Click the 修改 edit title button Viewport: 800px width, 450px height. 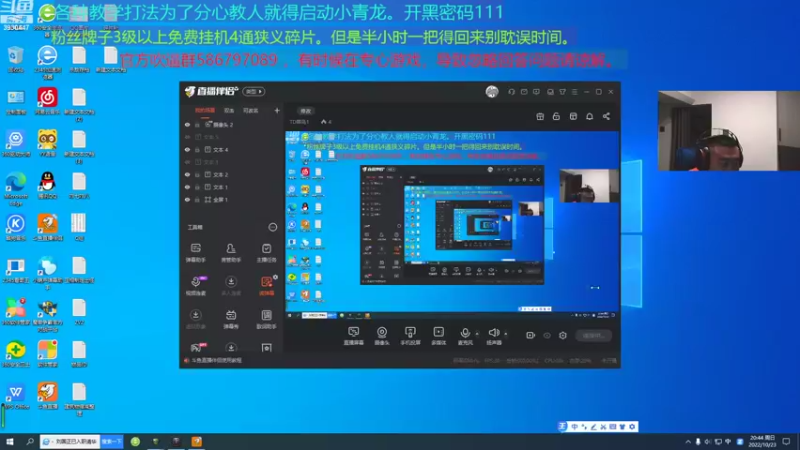coord(306,111)
